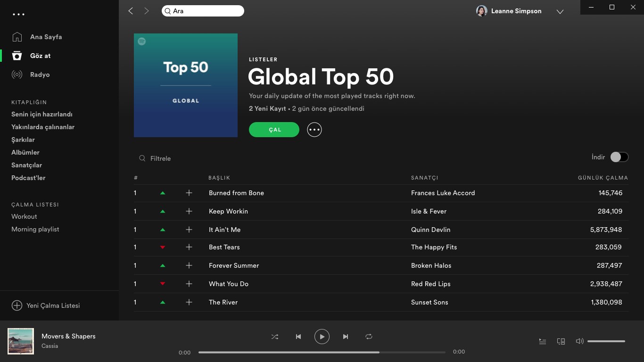This screenshot has width=644, height=362.
Task: Select the Burned from Bone track title
Action: tap(236, 193)
